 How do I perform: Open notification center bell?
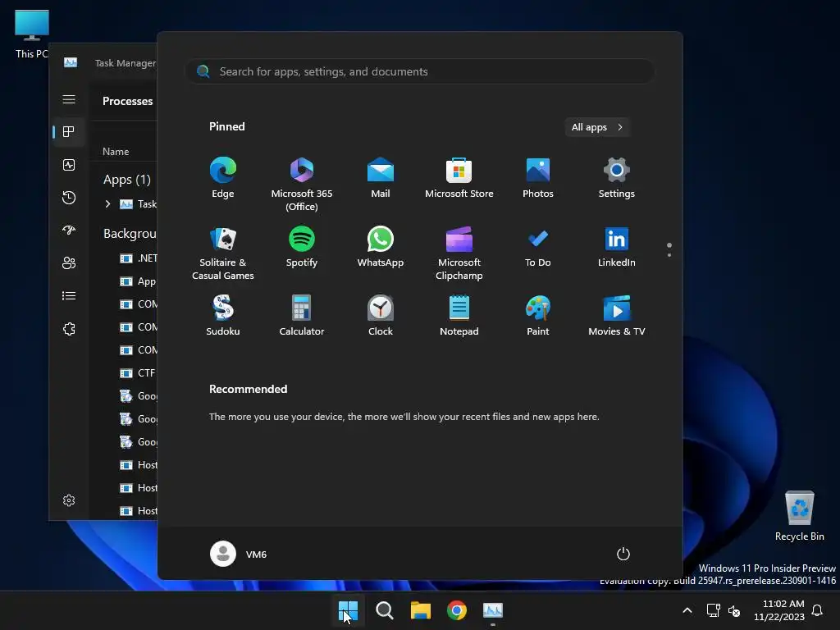[818, 610]
